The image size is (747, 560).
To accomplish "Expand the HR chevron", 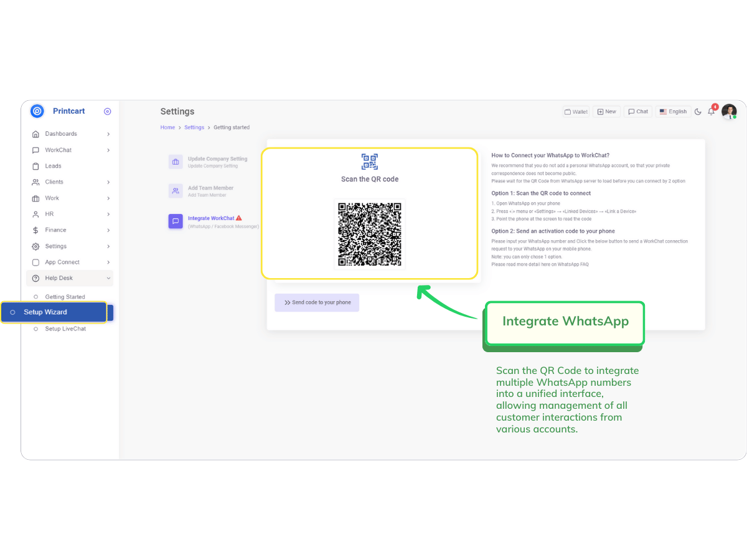I will click(x=108, y=214).
